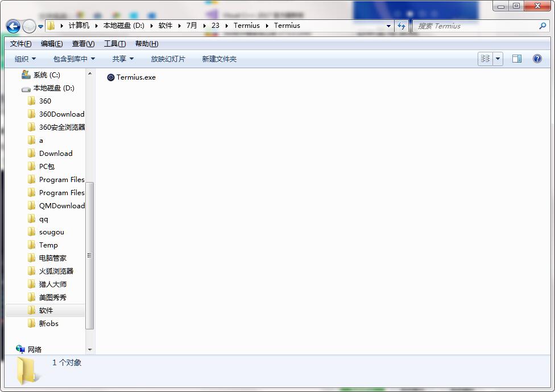Select the 软件 folder in tree
555x392 pixels.
pos(46,311)
